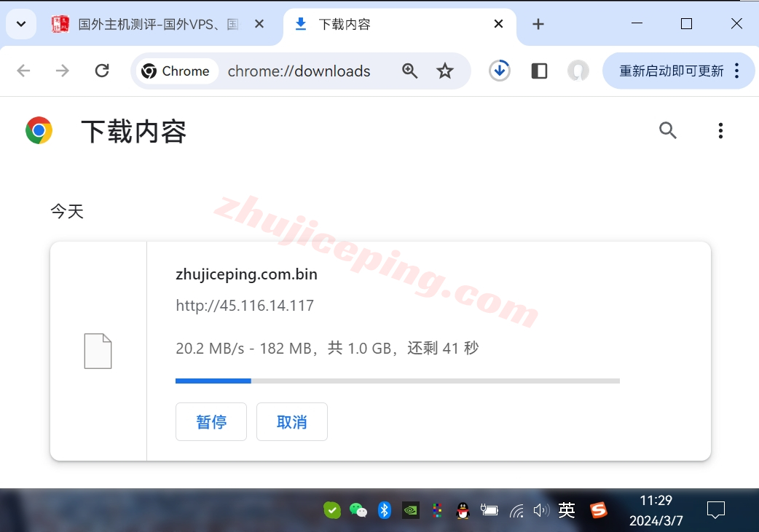The image size is (759, 532).
Task: Click the download progress bar
Action: tap(397, 381)
